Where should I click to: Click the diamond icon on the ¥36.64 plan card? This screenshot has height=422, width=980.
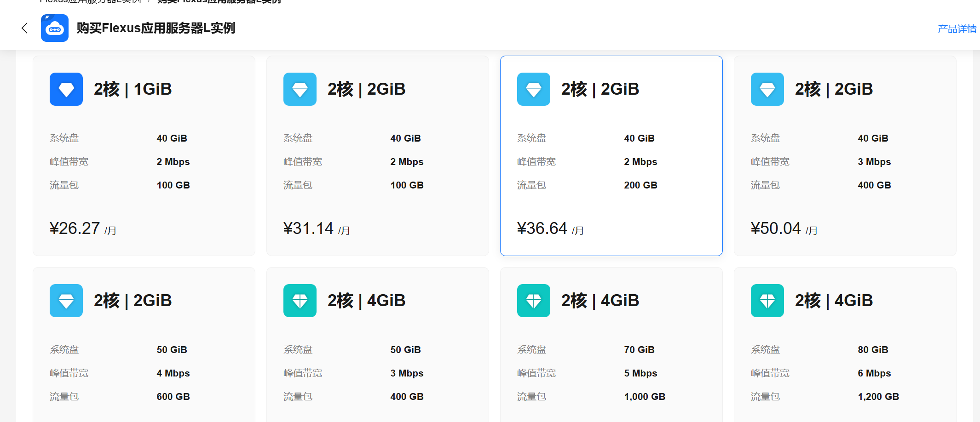[x=534, y=89]
